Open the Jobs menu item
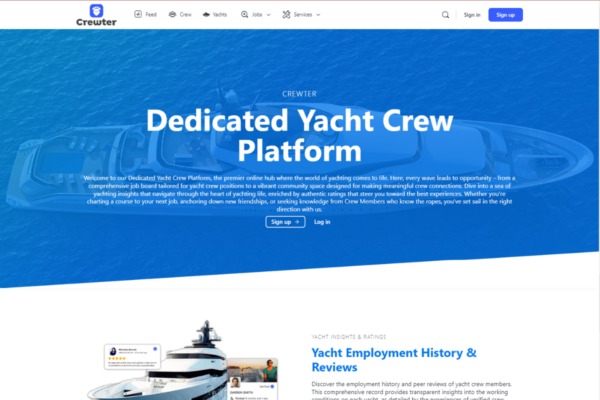Viewport: 600px width, 400px height. tap(257, 15)
